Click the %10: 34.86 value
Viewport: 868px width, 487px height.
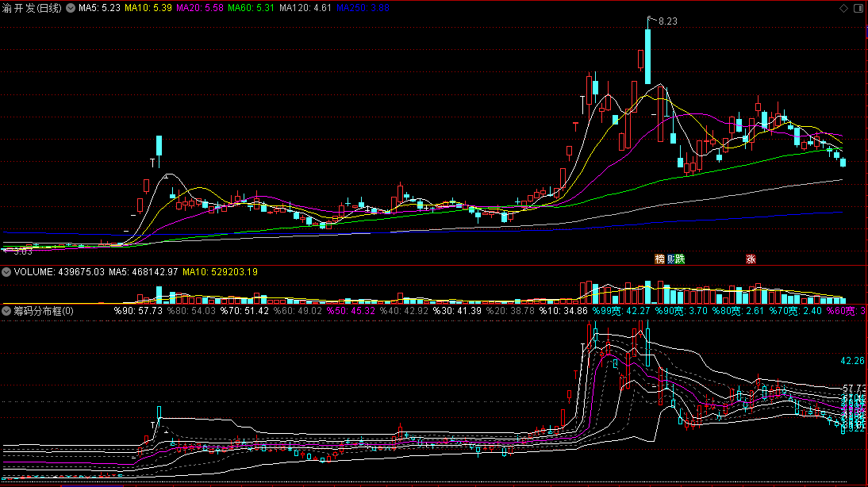563,311
